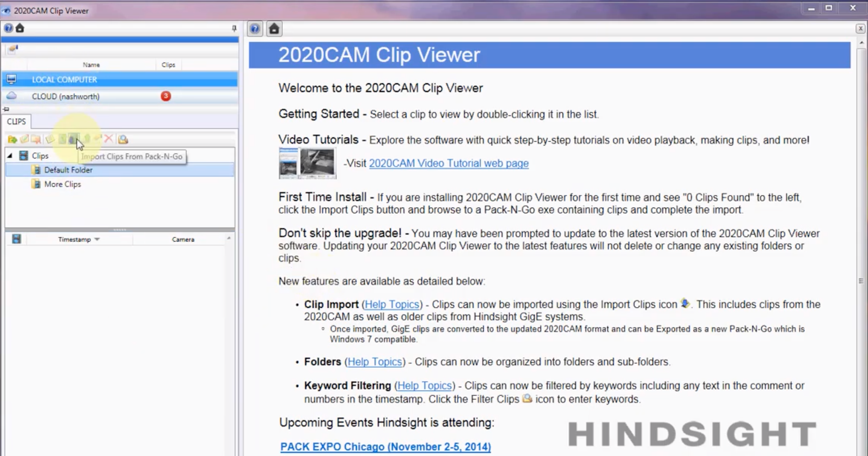Viewport: 868px width, 456px height.
Task: Click the green up-arrow icon in clips toolbar
Action: coord(87,139)
